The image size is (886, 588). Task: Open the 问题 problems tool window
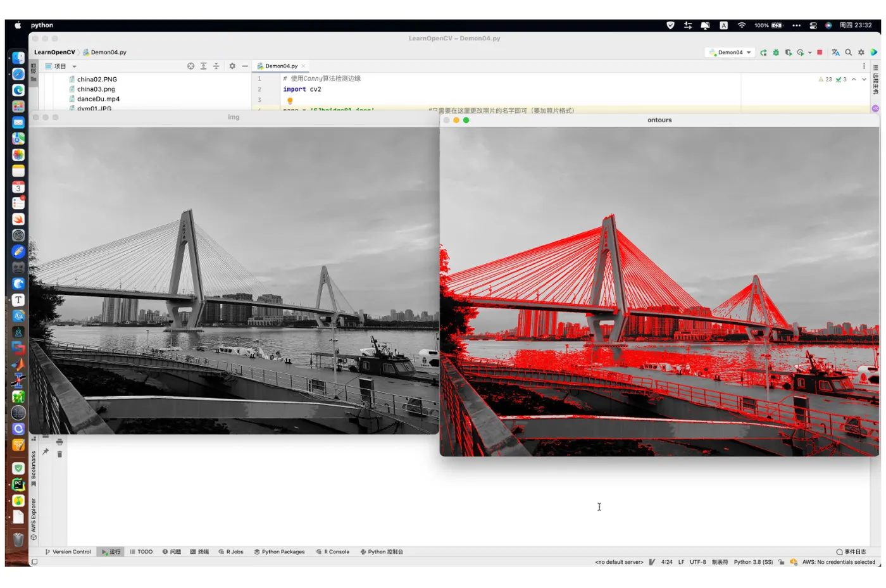tap(172, 552)
